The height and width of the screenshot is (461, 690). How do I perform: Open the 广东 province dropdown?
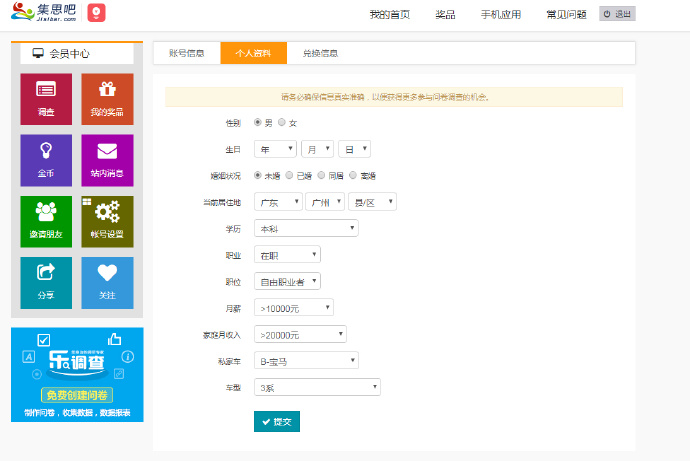pyautogui.click(x=278, y=202)
